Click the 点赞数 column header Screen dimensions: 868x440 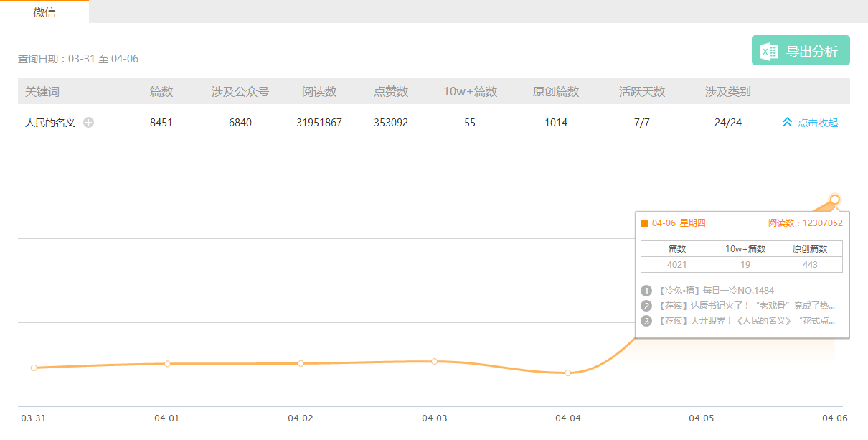pyautogui.click(x=391, y=92)
